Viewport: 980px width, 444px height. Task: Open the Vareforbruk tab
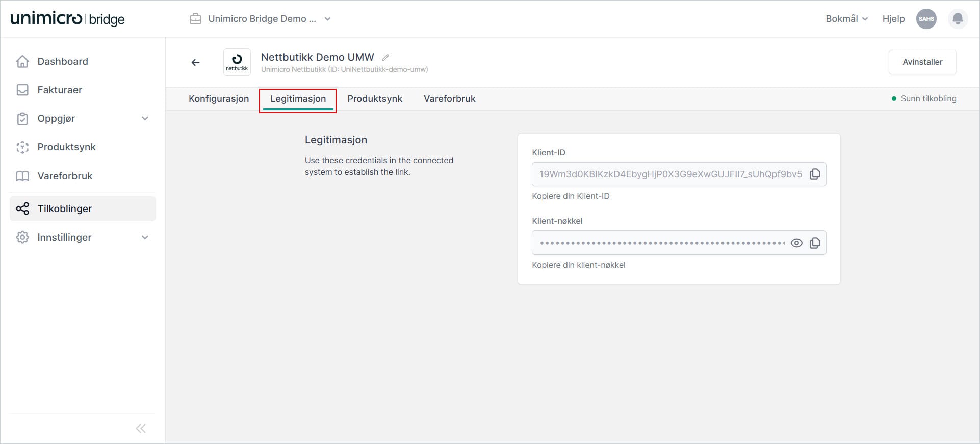[x=449, y=99]
